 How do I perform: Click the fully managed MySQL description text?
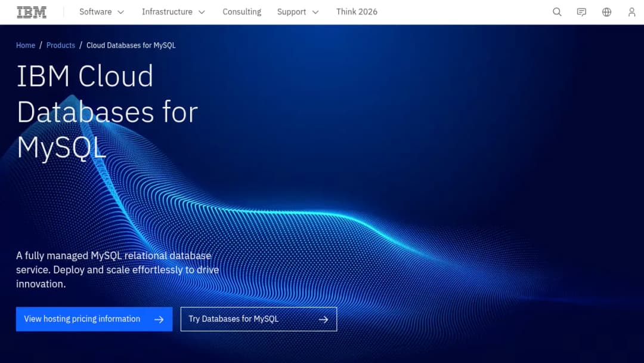(x=117, y=270)
